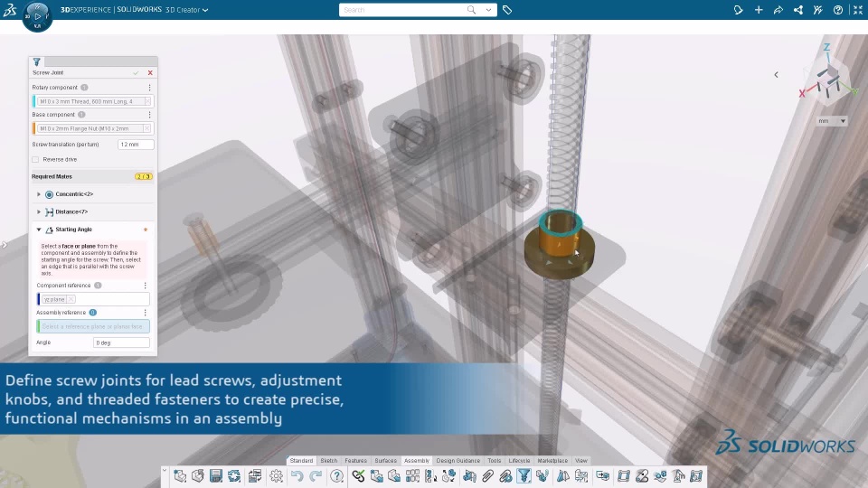
Task: Expand the Distance<7> mate
Action: pos(39,211)
